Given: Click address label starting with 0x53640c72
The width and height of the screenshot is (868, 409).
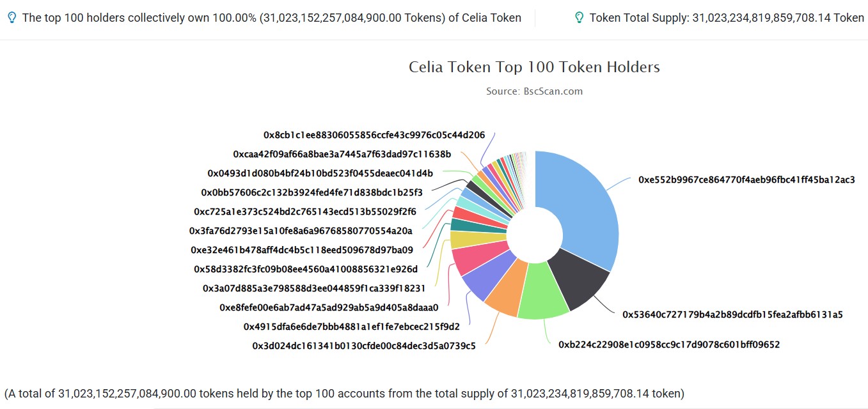Looking at the screenshot, I should [732, 314].
